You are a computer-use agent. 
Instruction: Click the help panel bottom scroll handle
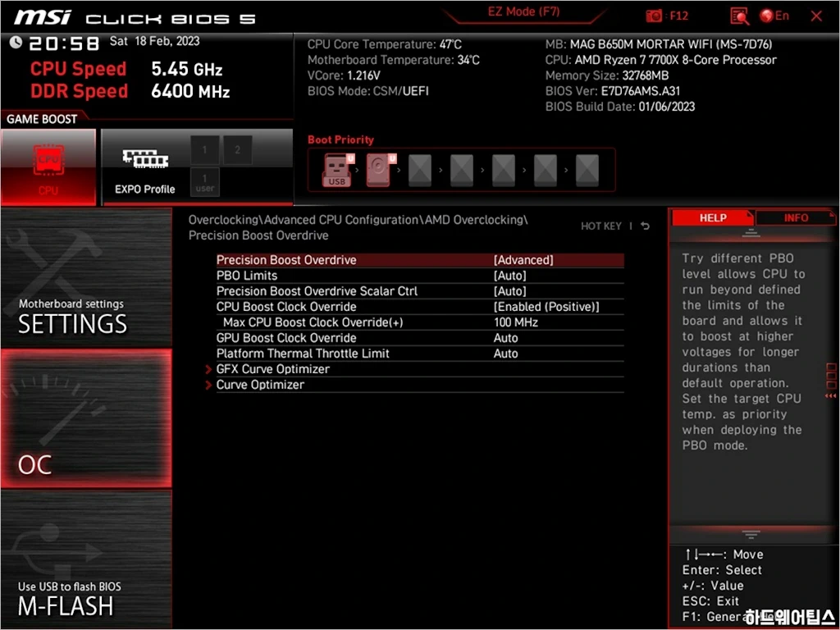[x=751, y=534]
